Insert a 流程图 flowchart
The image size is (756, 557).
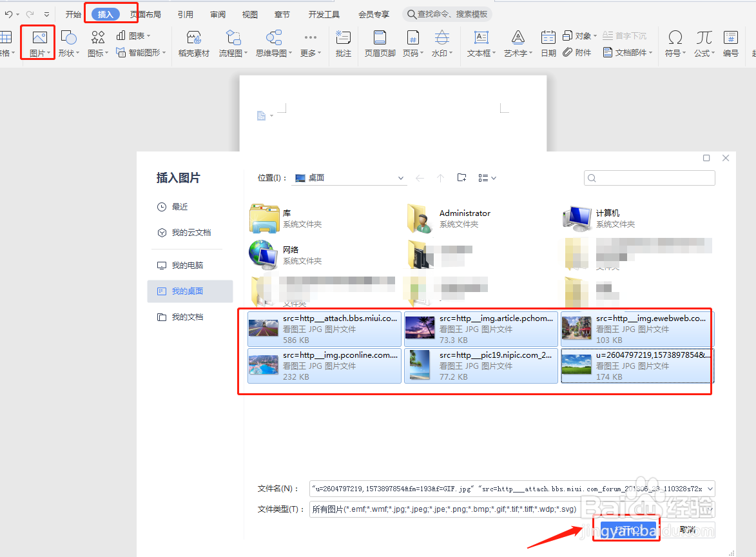pos(233,43)
